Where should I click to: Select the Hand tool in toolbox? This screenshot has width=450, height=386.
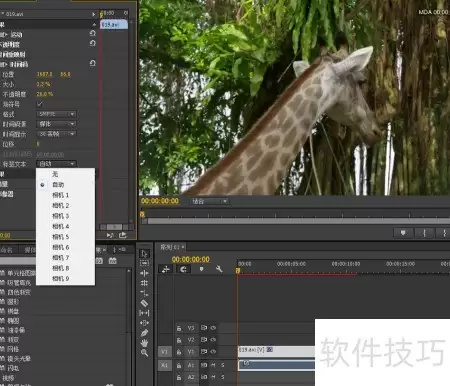pos(144,343)
